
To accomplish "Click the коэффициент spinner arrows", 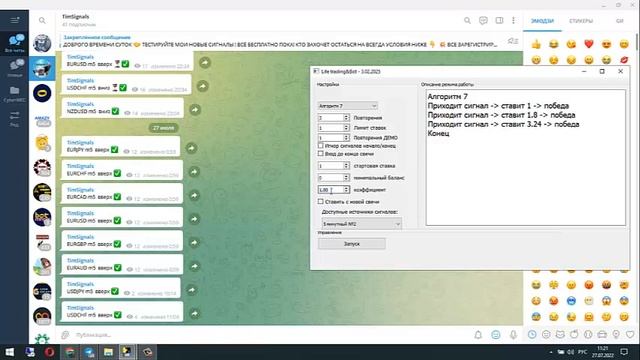I will (x=346, y=189).
